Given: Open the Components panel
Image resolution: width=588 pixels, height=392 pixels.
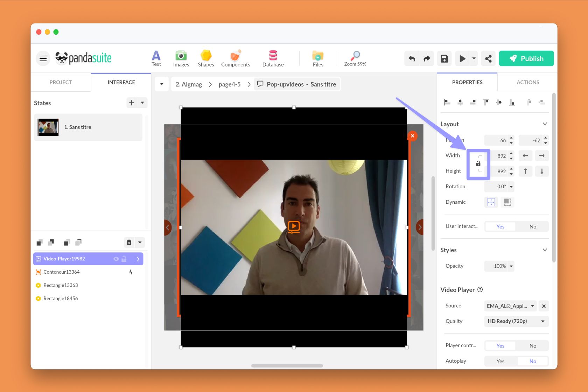Looking at the screenshot, I should coord(235,58).
